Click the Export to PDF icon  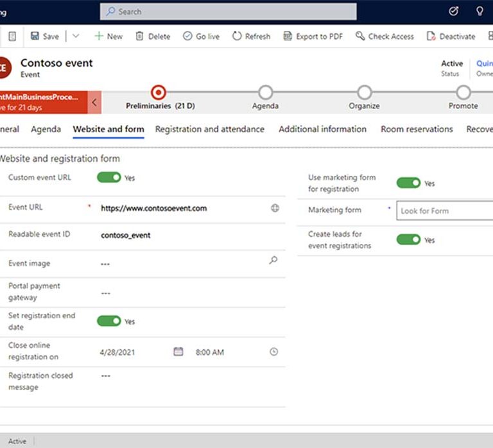288,36
